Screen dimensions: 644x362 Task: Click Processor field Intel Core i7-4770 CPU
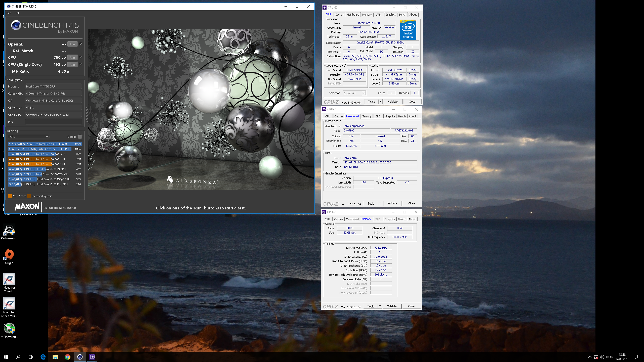(53, 86)
